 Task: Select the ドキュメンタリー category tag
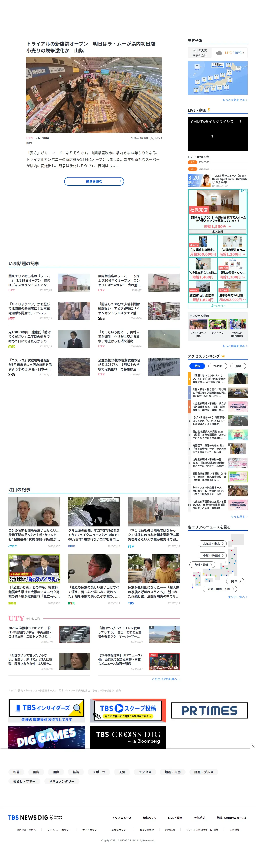tap(62, 781)
